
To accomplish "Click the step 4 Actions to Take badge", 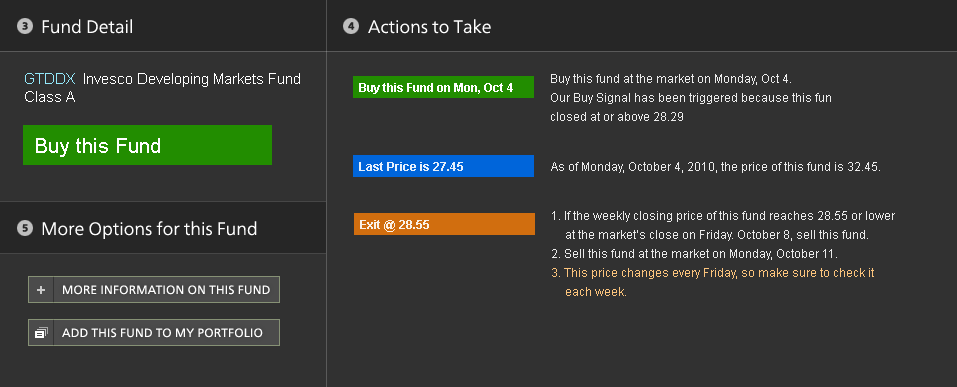I will click(x=351, y=27).
